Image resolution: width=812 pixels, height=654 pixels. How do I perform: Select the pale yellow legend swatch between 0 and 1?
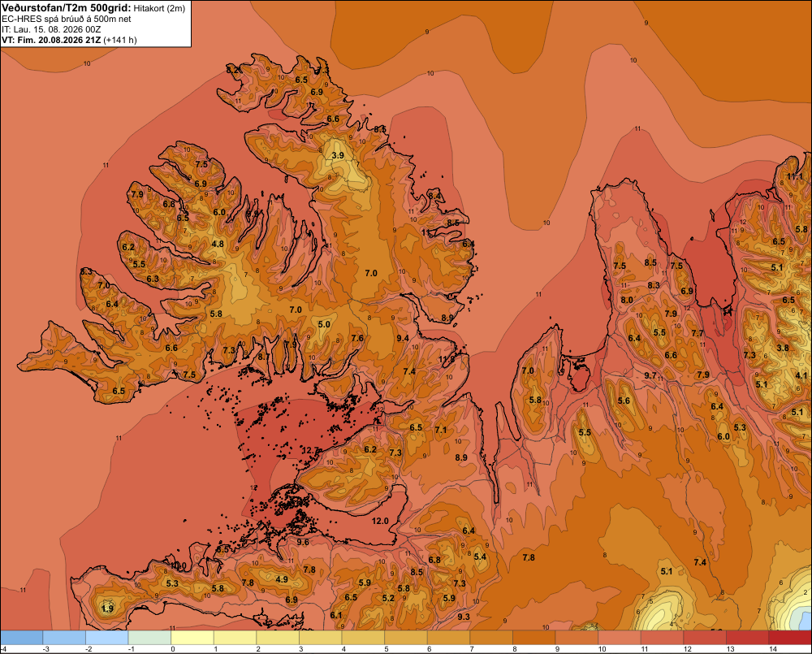click(192, 638)
